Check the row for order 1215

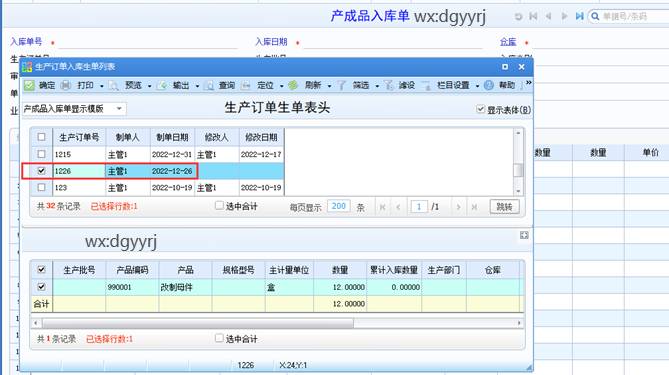click(41, 154)
